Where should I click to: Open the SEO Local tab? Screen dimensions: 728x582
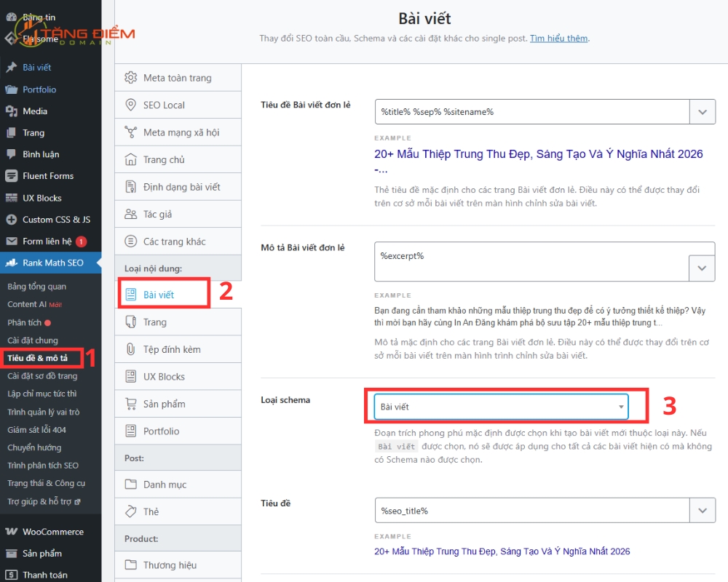click(x=178, y=105)
